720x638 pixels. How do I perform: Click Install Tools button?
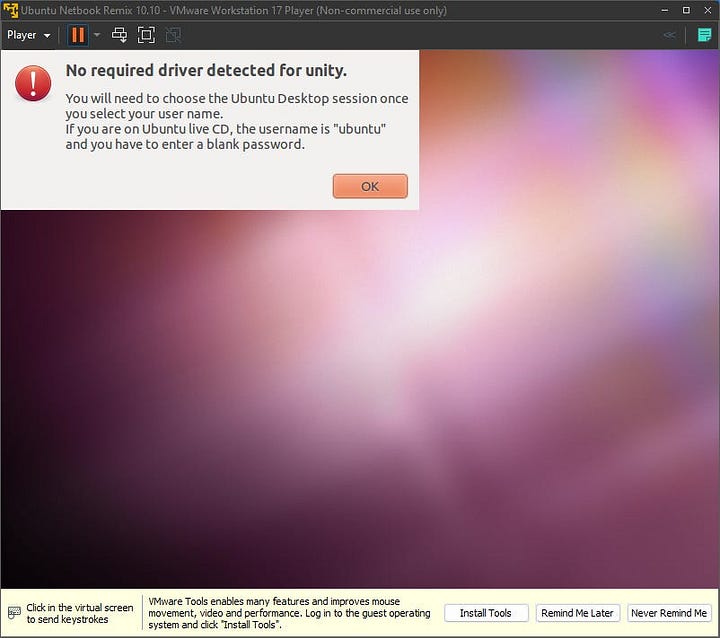click(486, 613)
